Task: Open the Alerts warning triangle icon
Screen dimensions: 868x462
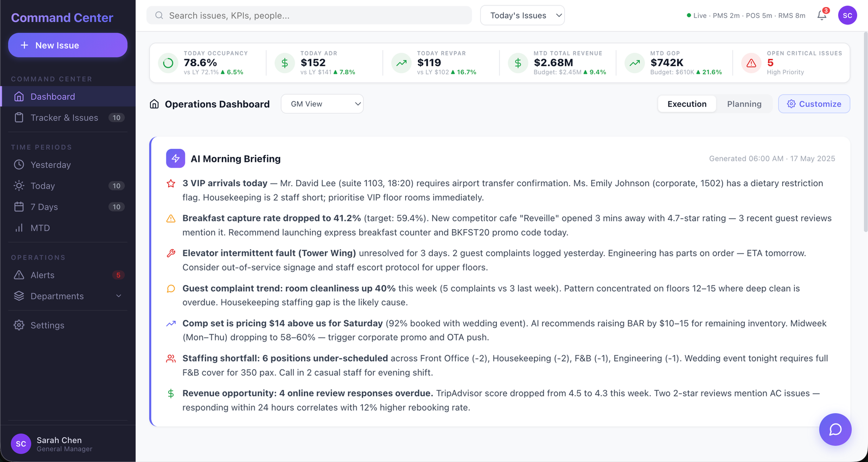Action: click(19, 275)
